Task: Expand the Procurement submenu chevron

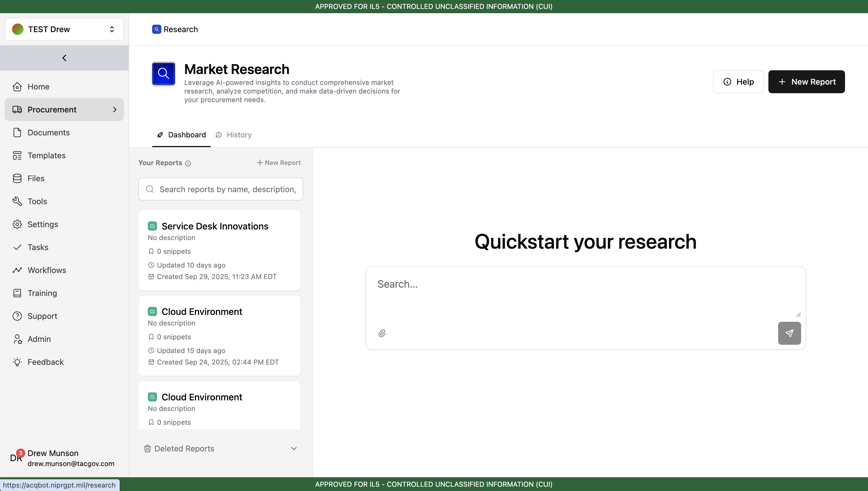Action: (x=115, y=110)
